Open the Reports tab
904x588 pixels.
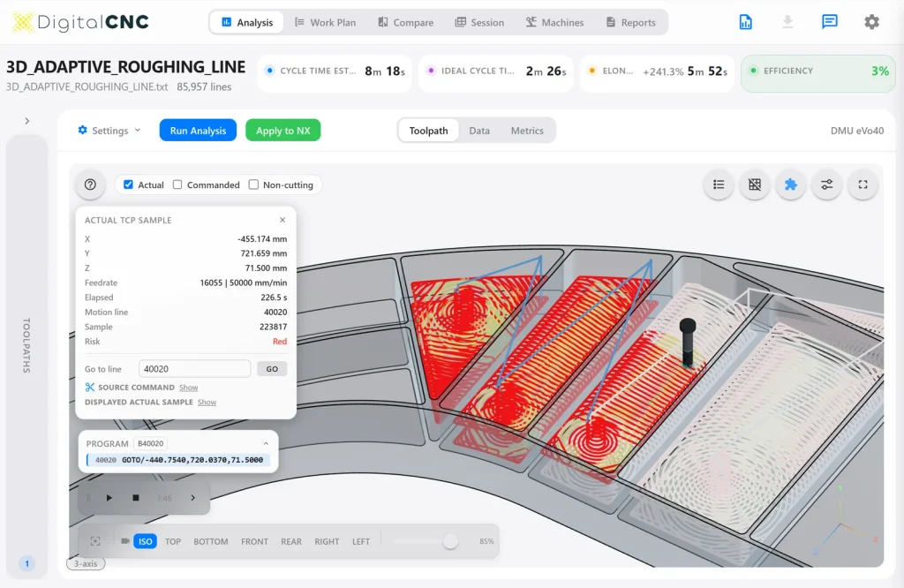630,22
